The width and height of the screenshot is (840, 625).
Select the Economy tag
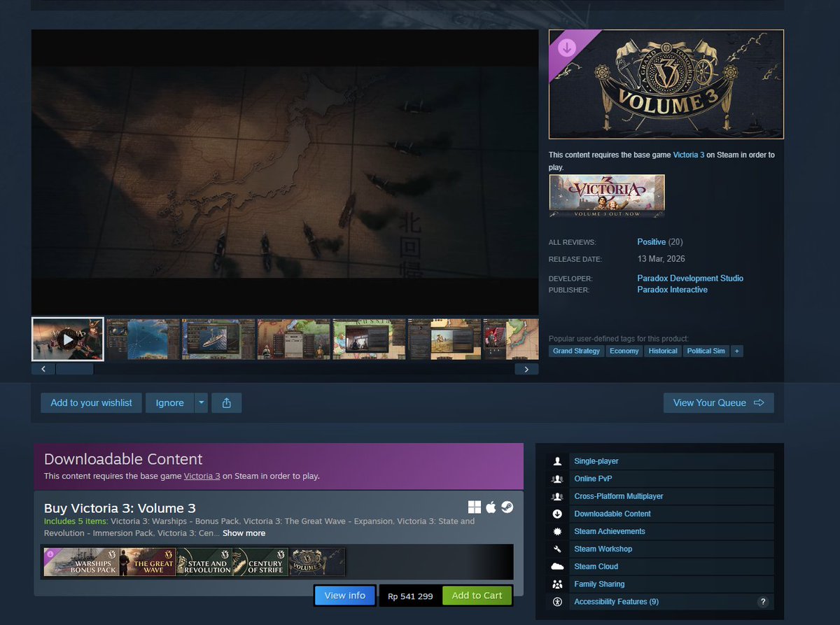click(x=624, y=351)
